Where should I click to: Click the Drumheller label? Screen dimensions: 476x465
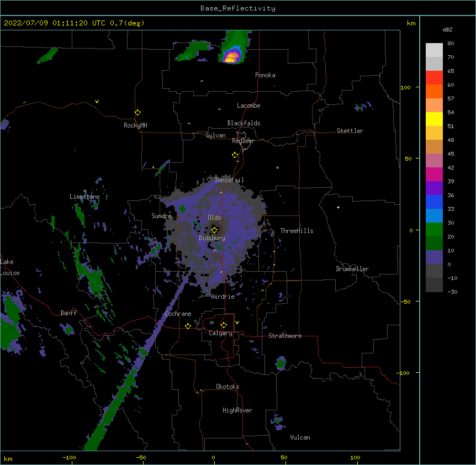(x=352, y=269)
